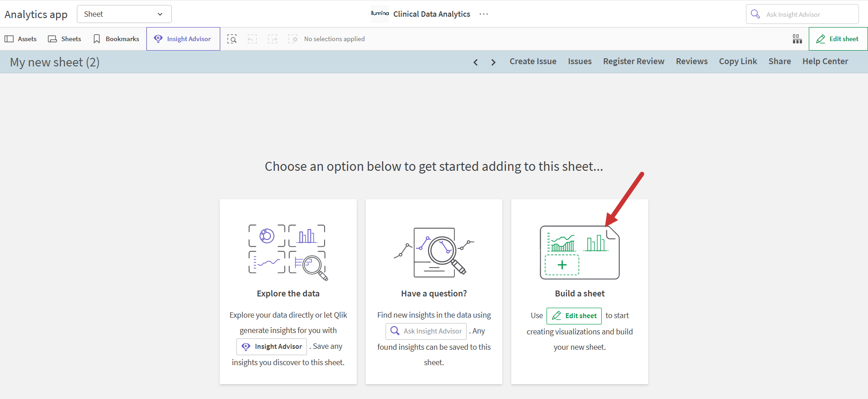Step back in selections
This screenshot has width=868, height=399.
(x=252, y=39)
